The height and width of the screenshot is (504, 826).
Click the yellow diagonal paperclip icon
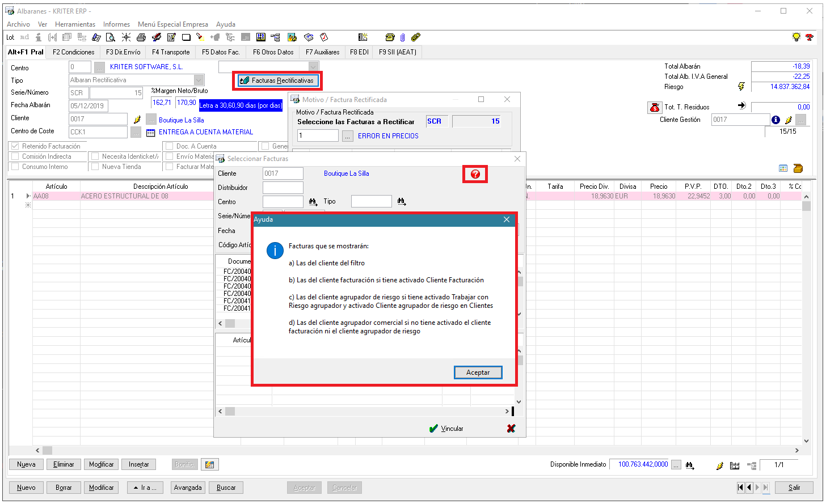[x=416, y=37]
